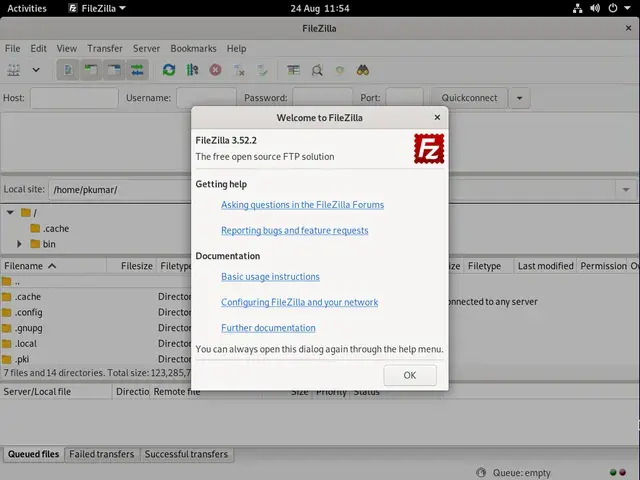The image size is (640, 480).
Task: Toggle transfer queue display icon
Action: click(x=138, y=70)
